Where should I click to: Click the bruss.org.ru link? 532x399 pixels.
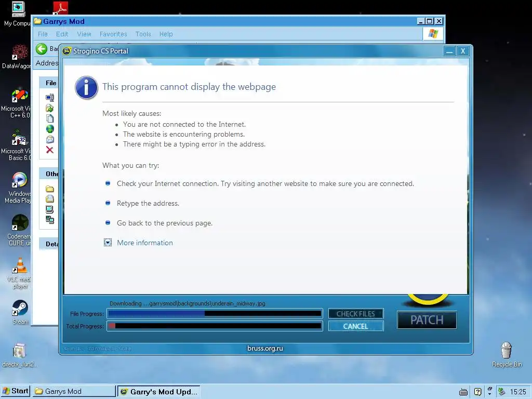coord(265,349)
